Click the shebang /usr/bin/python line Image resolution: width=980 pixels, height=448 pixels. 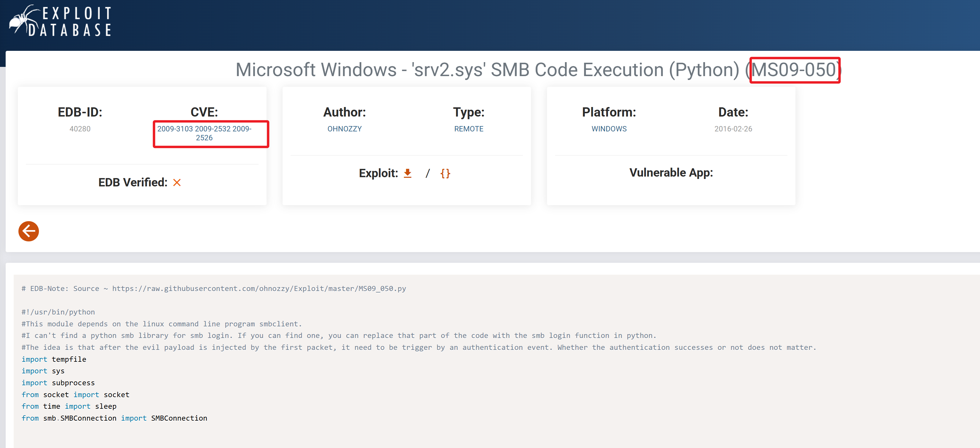[x=58, y=312]
